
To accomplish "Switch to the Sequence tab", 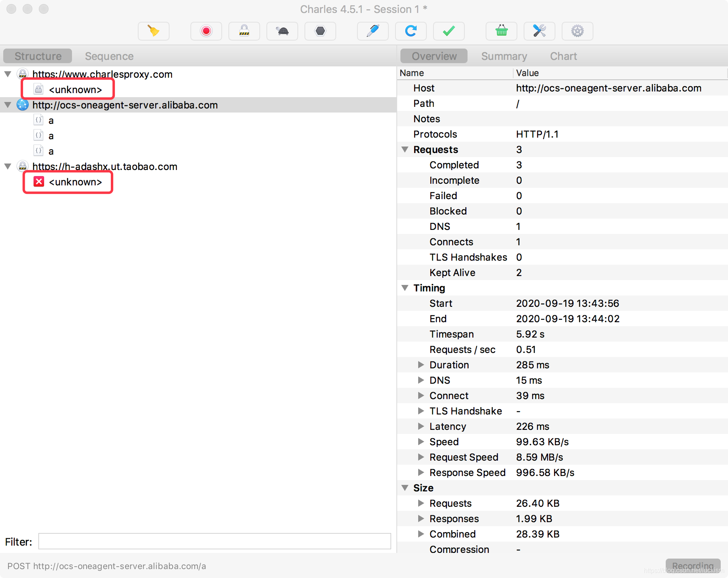I will pos(109,56).
